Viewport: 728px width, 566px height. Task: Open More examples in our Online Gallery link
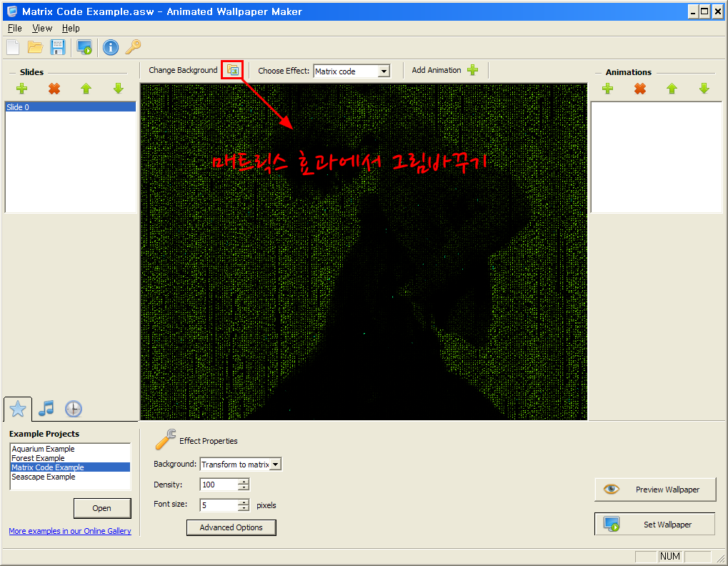click(x=70, y=531)
